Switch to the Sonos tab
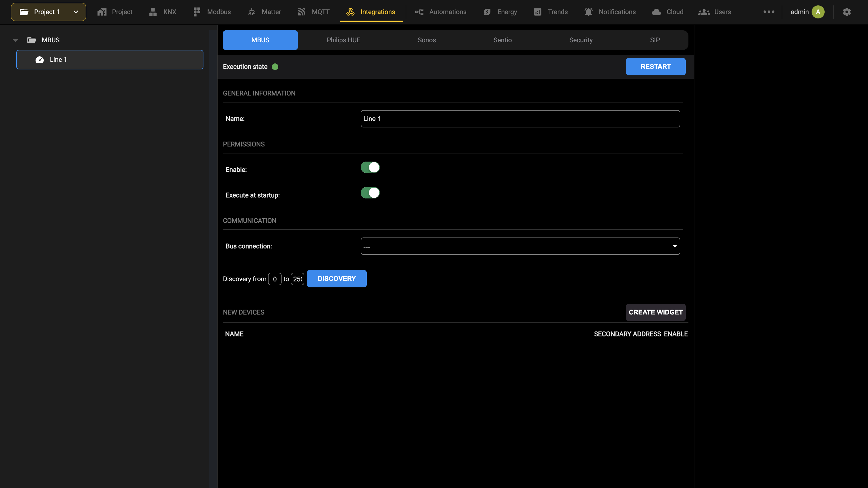This screenshot has width=868, height=488. pos(427,40)
